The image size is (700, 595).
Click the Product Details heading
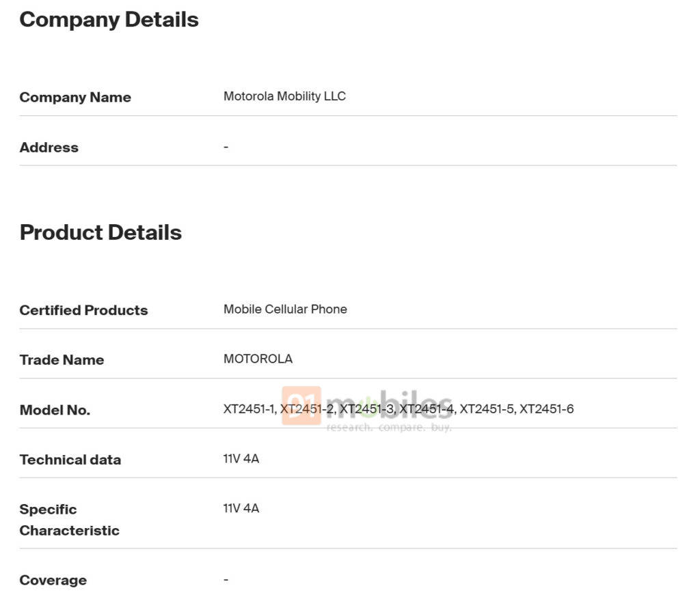[x=100, y=232]
